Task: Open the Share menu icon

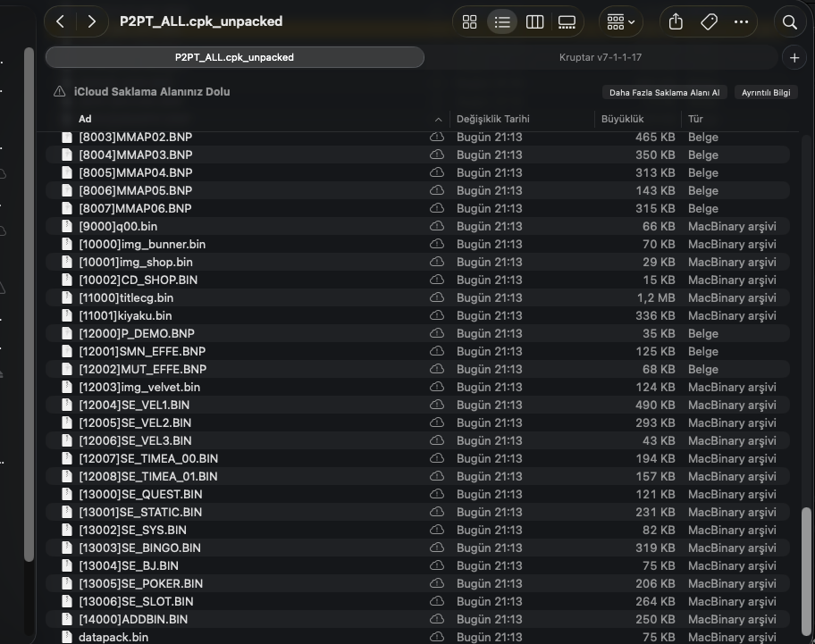Action: 676,21
